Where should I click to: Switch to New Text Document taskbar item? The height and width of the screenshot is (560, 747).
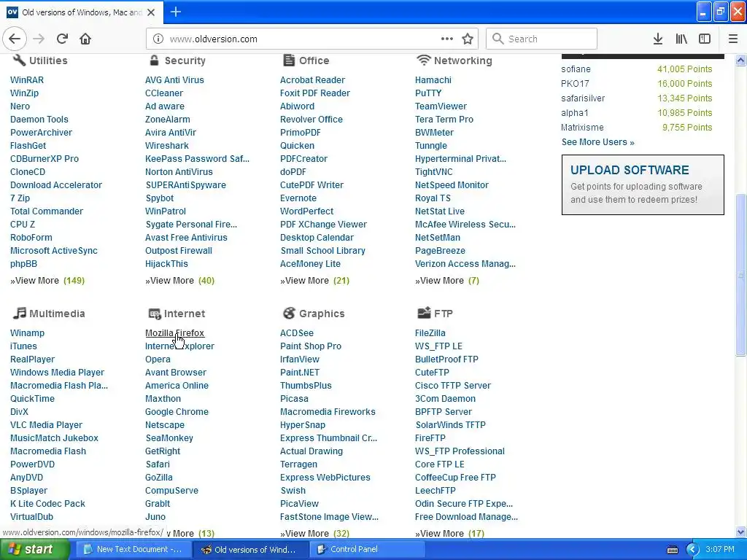click(x=133, y=550)
